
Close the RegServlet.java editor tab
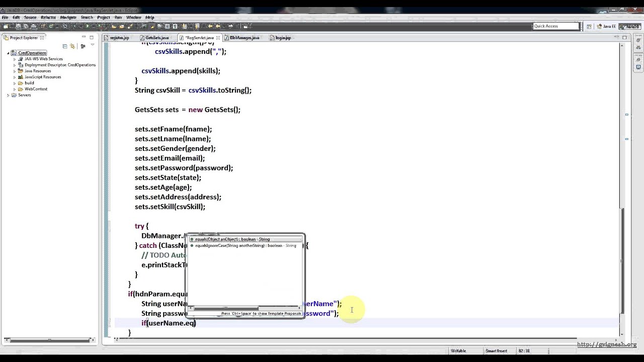click(218, 38)
